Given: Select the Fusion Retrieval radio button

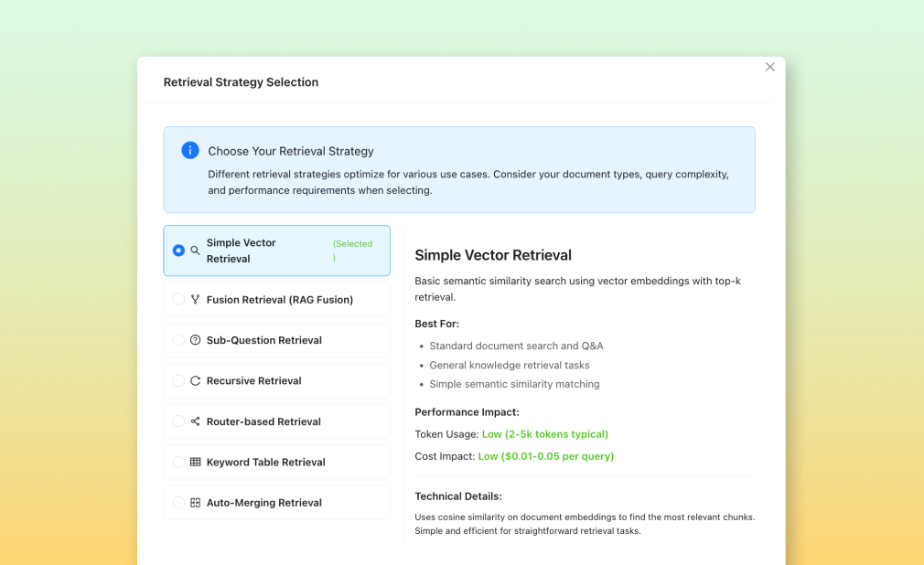Looking at the screenshot, I should point(178,300).
